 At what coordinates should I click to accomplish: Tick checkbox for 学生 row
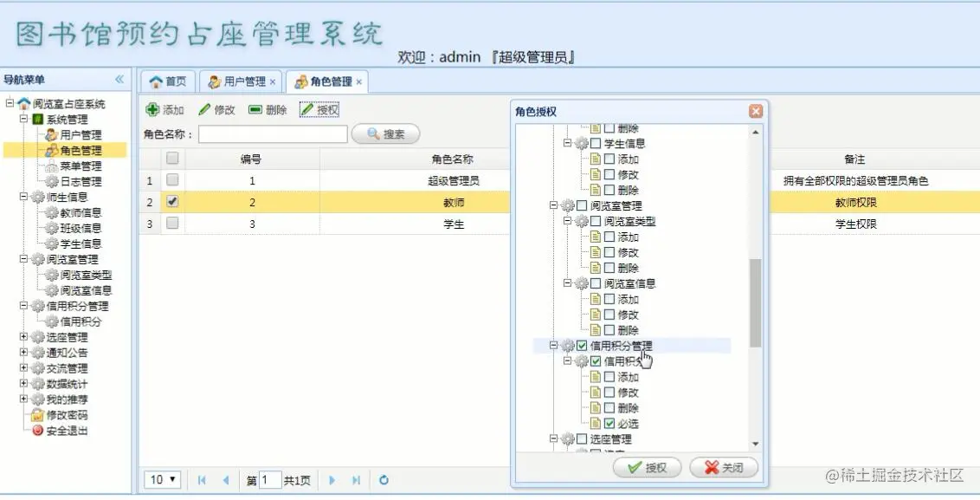tap(172, 223)
